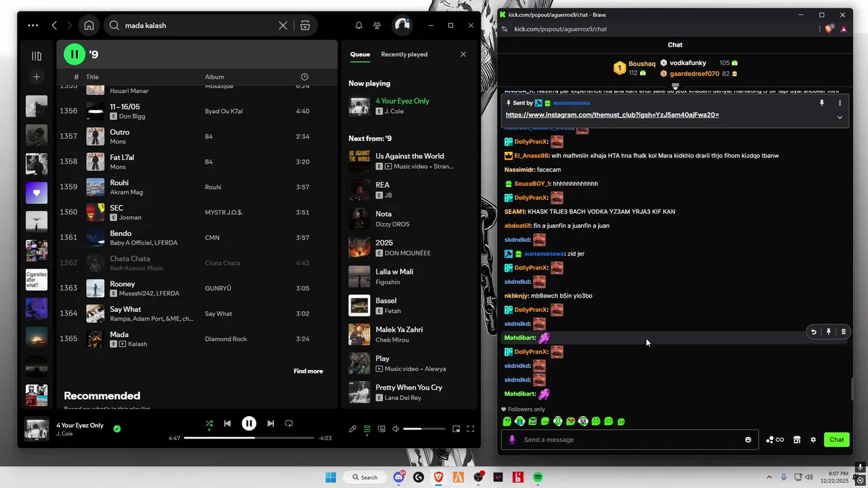
Task: Select Mada by Kalash track
Action: [x=197, y=339]
